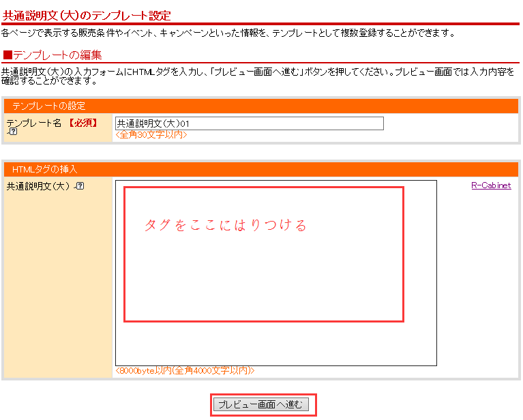Image resolution: width=523 pixels, height=420 pixels.
Task: Open help icon beside 共通説明文(大) label
Action: coord(80,185)
